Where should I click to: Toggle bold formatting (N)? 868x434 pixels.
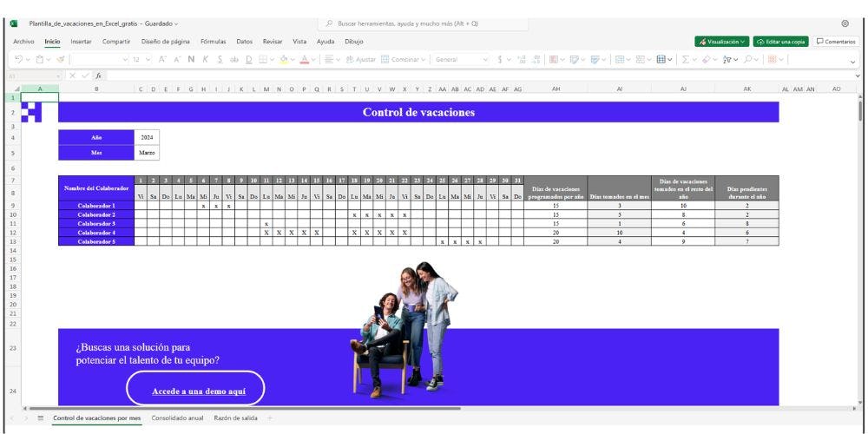[191, 59]
